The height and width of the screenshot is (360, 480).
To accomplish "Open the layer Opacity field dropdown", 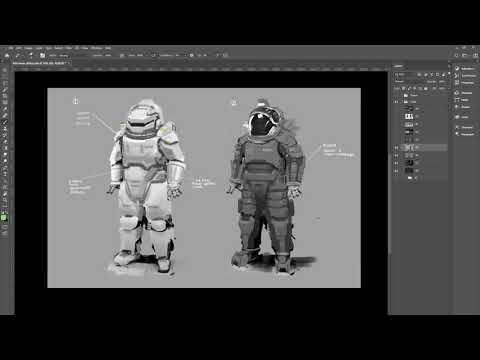I will click(x=441, y=82).
